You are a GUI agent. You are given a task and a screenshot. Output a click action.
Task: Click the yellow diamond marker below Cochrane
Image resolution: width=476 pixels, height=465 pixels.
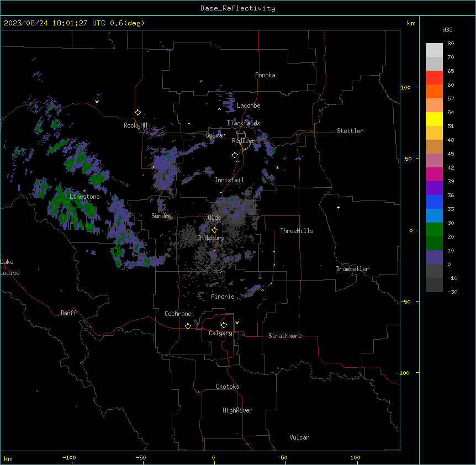[188, 326]
